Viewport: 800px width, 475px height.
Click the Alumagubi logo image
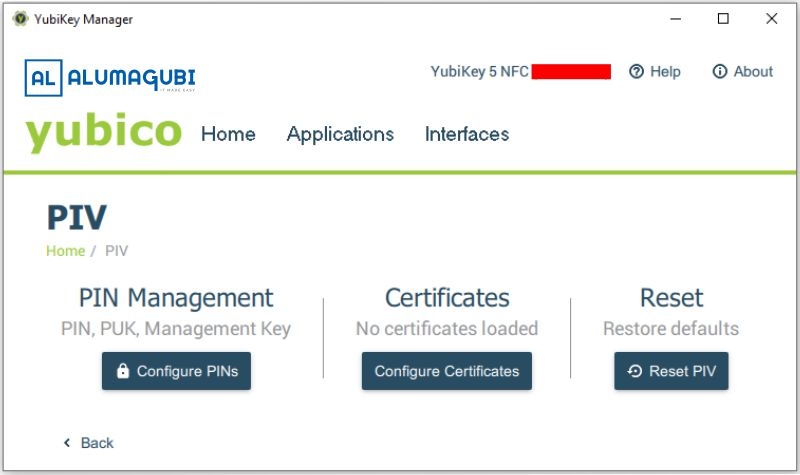pyautogui.click(x=110, y=78)
